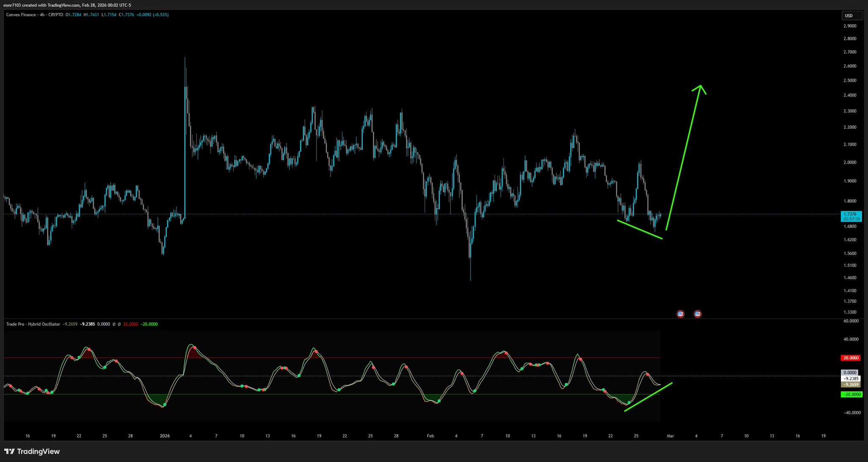Click the red 20.0000 overbought level label
868x462 pixels.
[851, 358]
